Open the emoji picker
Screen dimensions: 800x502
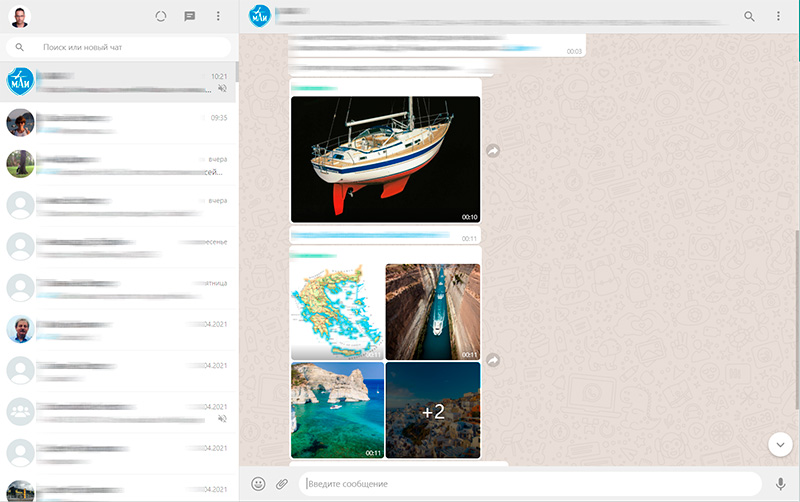(x=258, y=484)
